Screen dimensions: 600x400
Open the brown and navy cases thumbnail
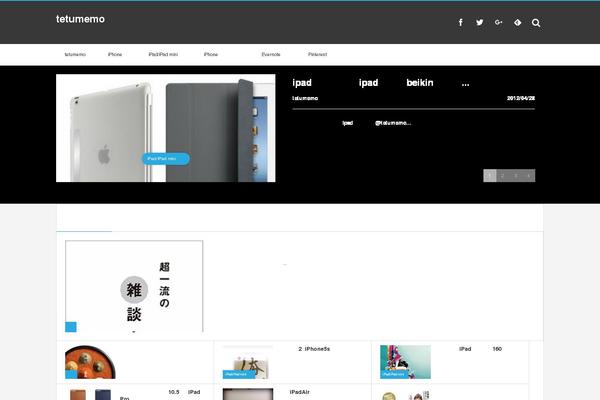click(90, 394)
